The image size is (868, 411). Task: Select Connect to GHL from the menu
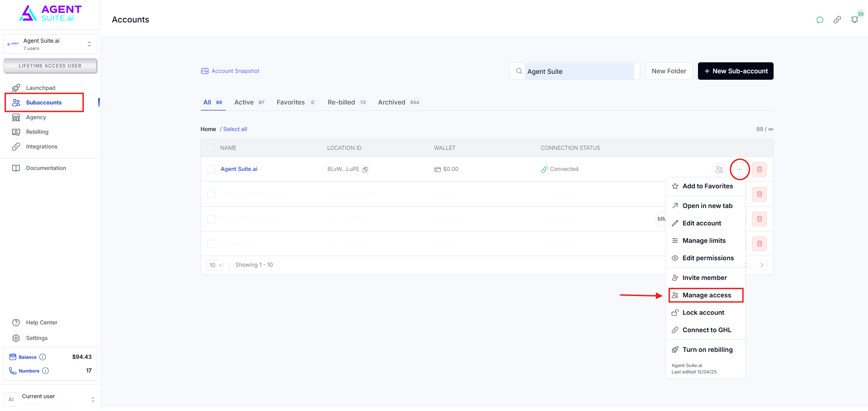click(x=705, y=330)
